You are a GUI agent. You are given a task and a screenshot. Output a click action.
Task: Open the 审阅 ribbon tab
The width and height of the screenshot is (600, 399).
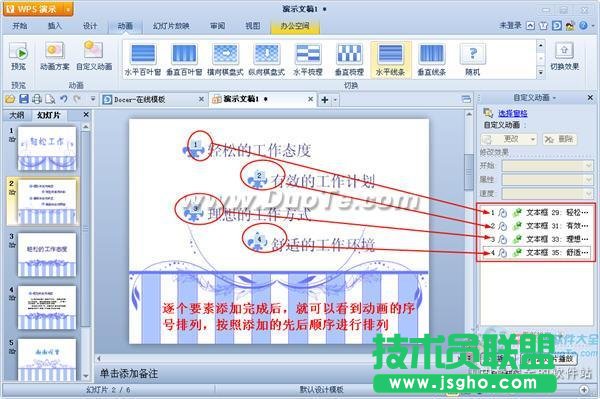(217, 26)
